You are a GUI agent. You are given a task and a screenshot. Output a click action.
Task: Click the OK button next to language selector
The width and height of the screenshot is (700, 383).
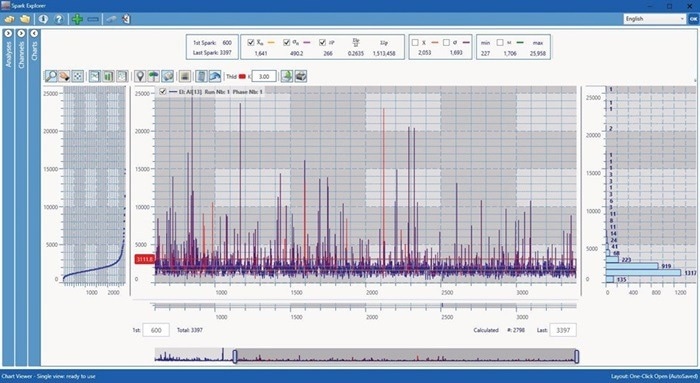click(693, 19)
